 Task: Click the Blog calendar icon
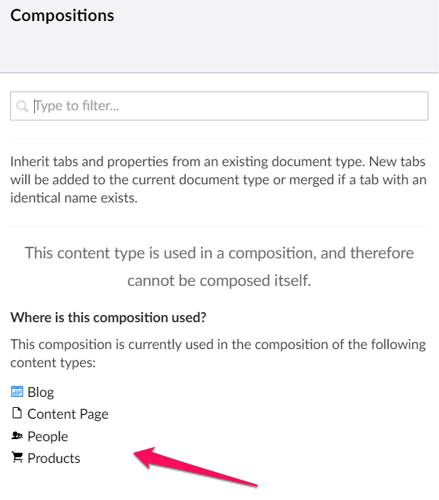click(x=17, y=391)
